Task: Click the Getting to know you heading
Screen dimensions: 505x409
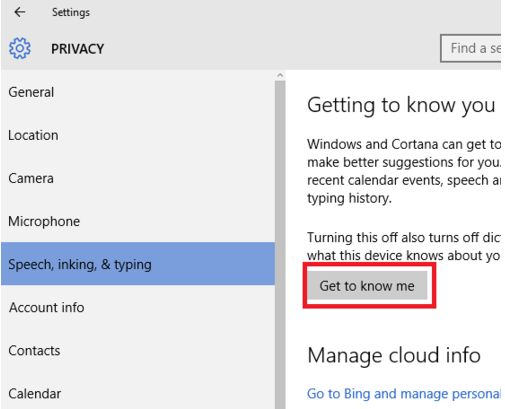Action: [401, 105]
